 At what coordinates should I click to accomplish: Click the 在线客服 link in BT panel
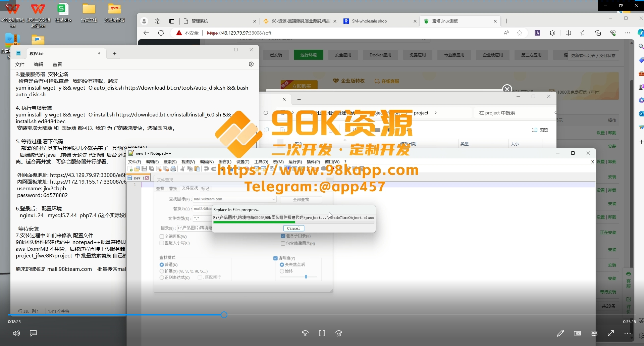pos(387,81)
